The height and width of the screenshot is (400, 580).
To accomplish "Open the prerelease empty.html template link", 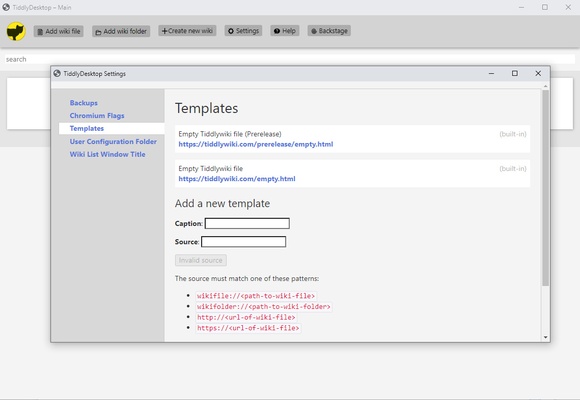I will coord(256,144).
